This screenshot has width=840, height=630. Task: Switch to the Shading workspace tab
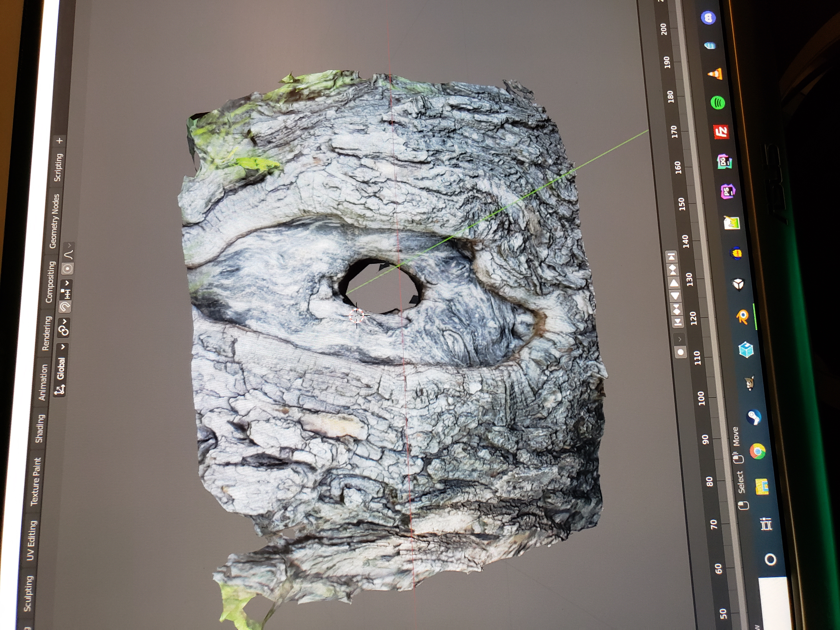click(40, 428)
